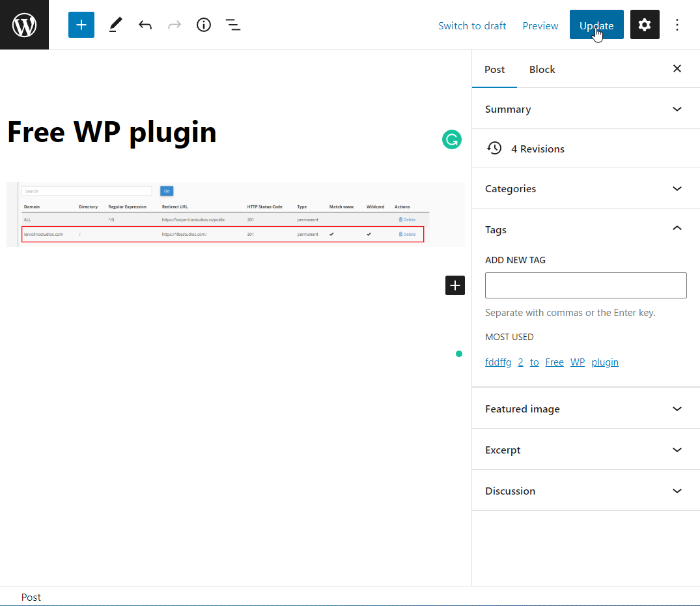Expand the Featured image panel
The image size is (700, 606).
(x=585, y=409)
